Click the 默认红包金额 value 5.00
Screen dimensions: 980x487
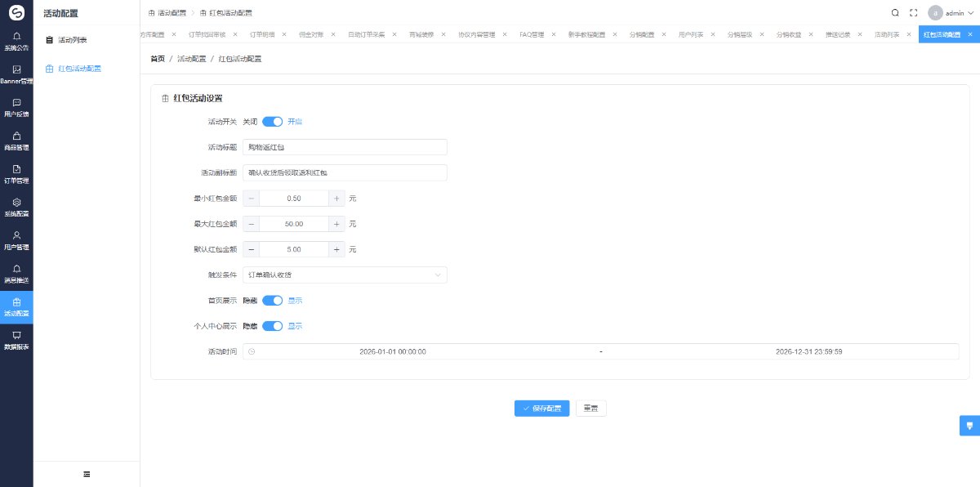point(294,249)
